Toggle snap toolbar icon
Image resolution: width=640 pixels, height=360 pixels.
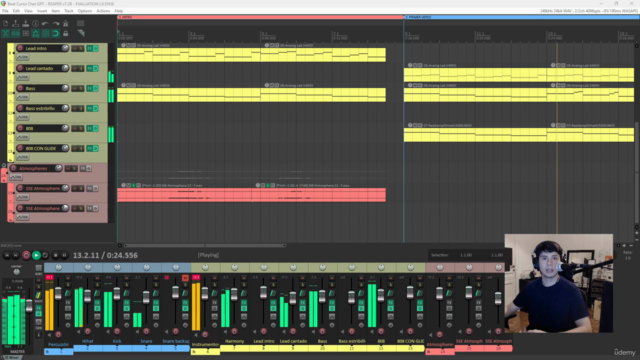pos(56,33)
